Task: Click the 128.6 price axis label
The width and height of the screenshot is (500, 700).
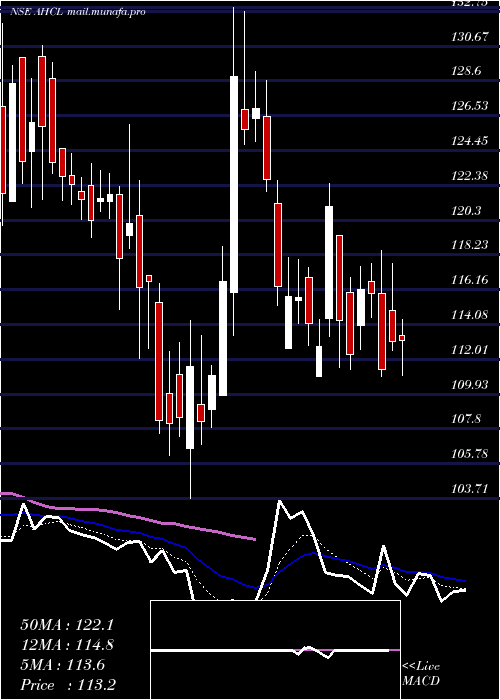Action: pos(467,71)
